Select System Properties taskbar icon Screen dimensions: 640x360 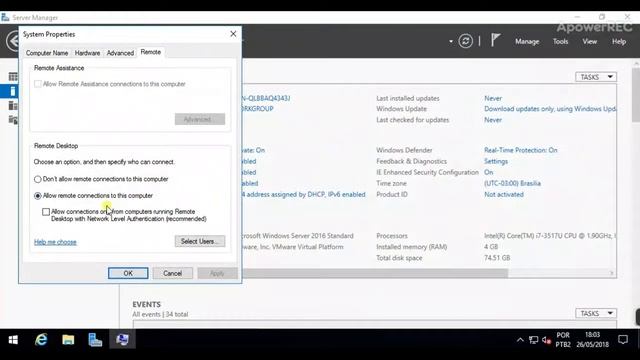[x=122, y=340]
